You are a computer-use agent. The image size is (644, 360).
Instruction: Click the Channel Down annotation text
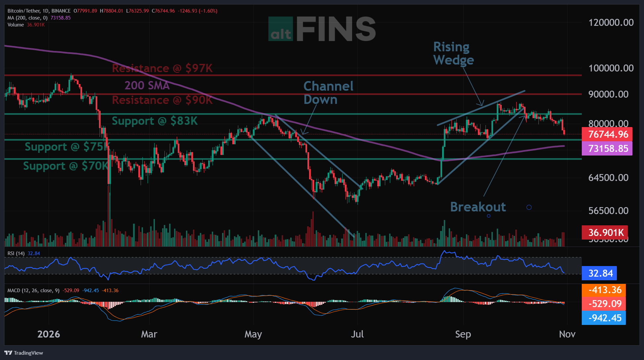tap(328, 93)
